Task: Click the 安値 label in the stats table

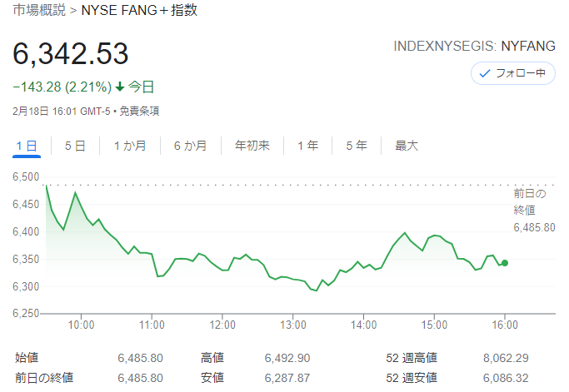Action: click(x=212, y=378)
